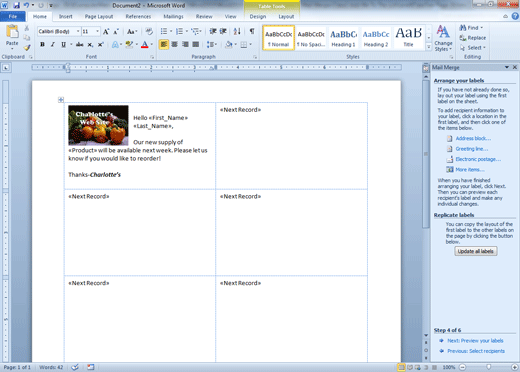Switch to the Mailings tab
520x372 pixels.
point(173,16)
